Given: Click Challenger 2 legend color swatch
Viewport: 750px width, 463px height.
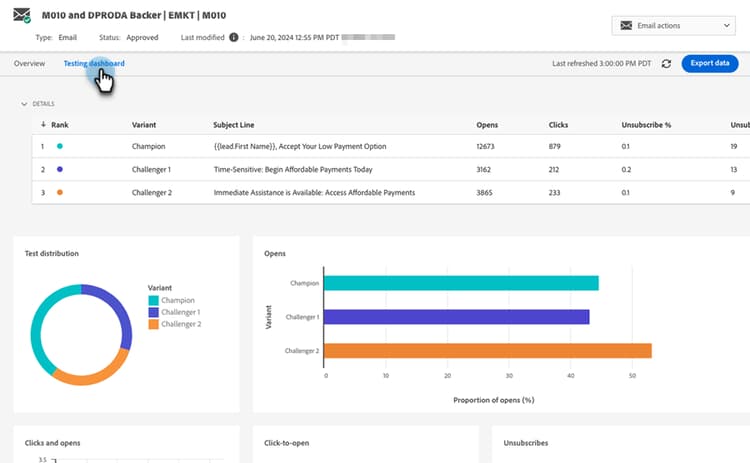Looking at the screenshot, I should (153, 324).
